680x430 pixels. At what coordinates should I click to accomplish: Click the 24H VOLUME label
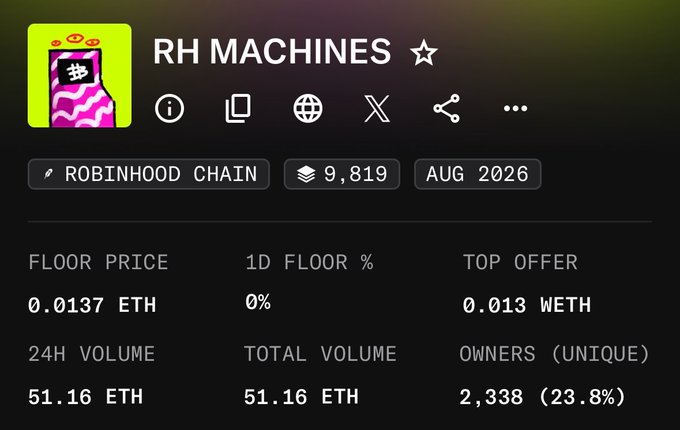[x=92, y=354]
